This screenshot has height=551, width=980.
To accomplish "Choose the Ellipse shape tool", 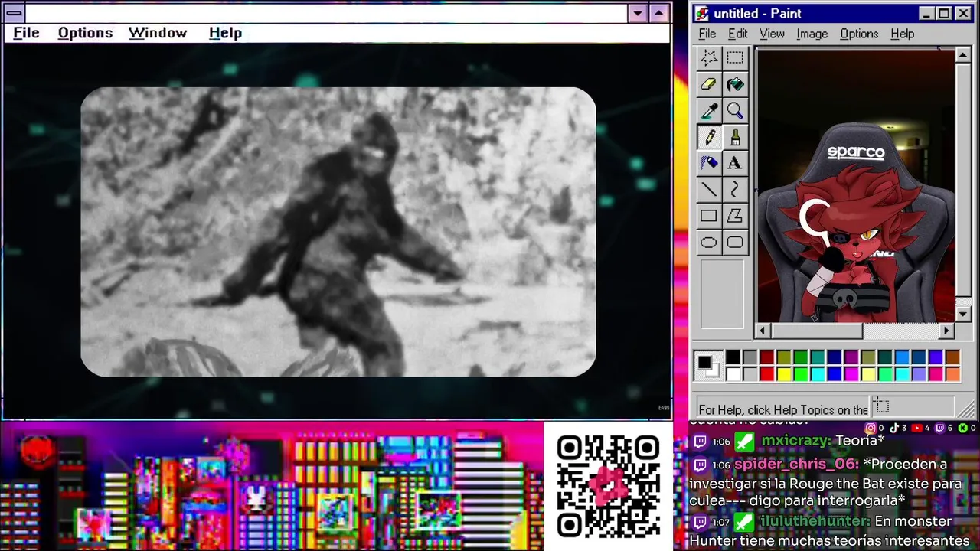I will click(x=709, y=243).
